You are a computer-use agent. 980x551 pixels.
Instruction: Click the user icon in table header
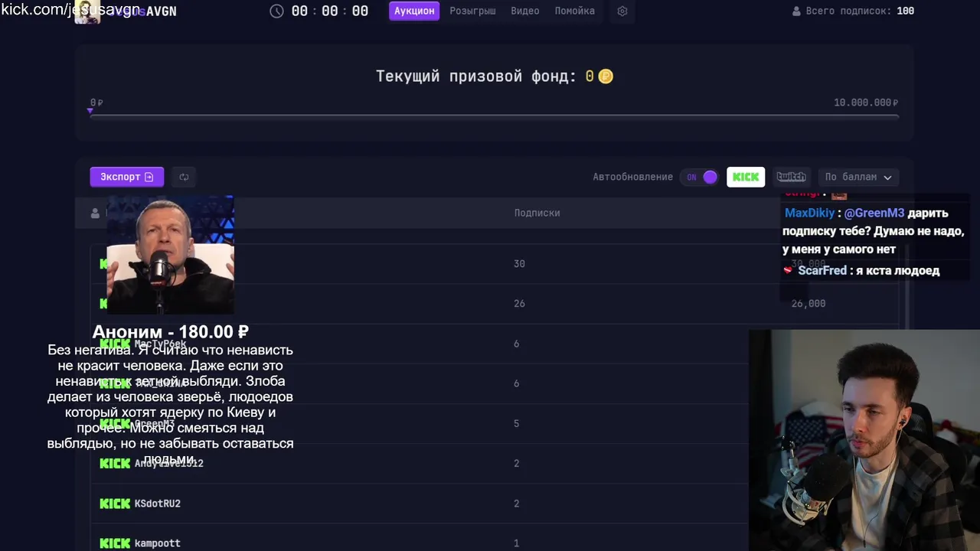[95, 213]
